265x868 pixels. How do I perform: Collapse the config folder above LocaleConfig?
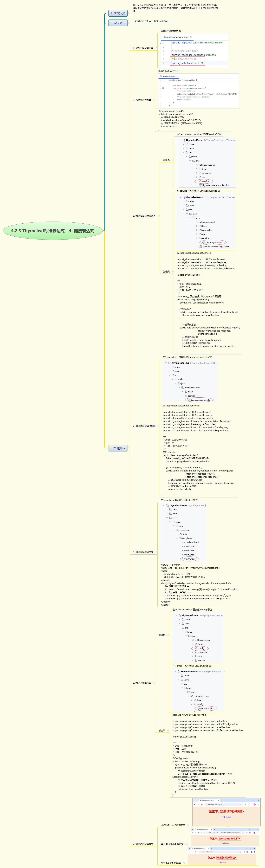click(x=191, y=705)
